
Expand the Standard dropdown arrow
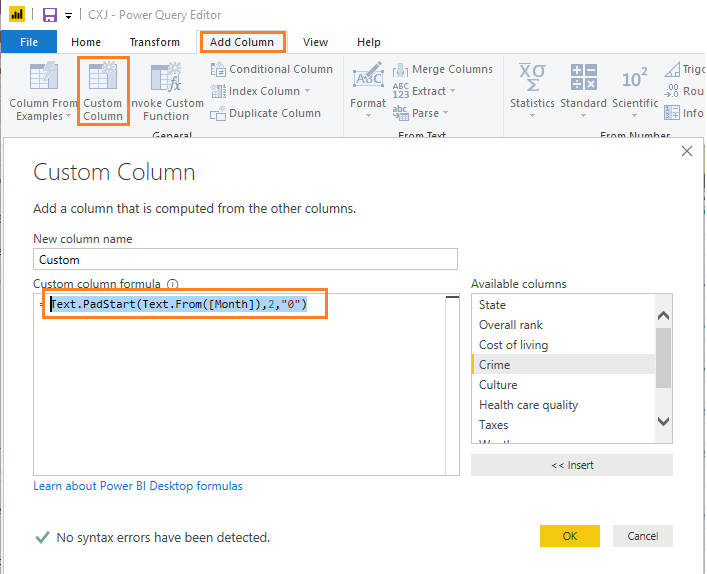tap(583, 116)
